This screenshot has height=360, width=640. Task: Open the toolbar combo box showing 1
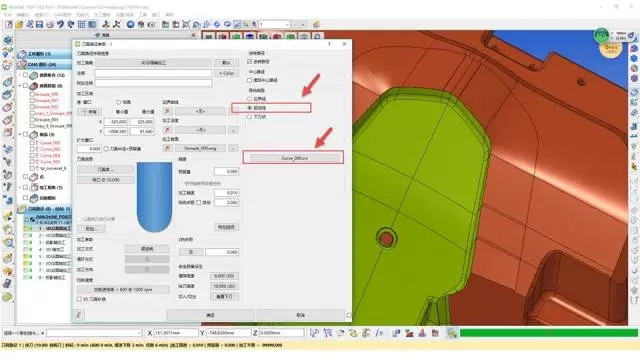coord(274,24)
